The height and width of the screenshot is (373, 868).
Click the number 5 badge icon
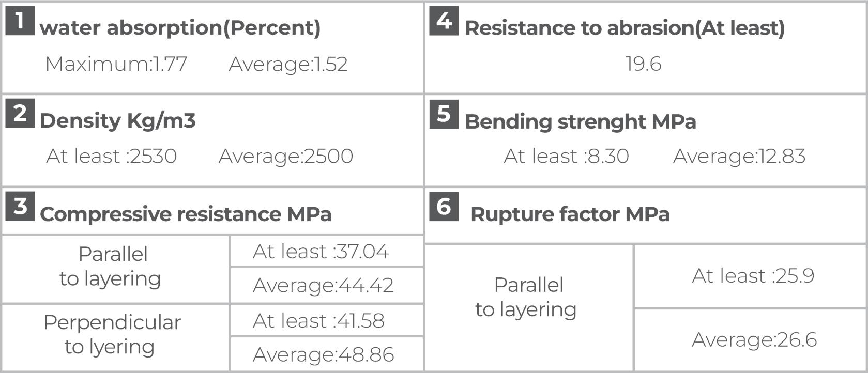tap(444, 114)
